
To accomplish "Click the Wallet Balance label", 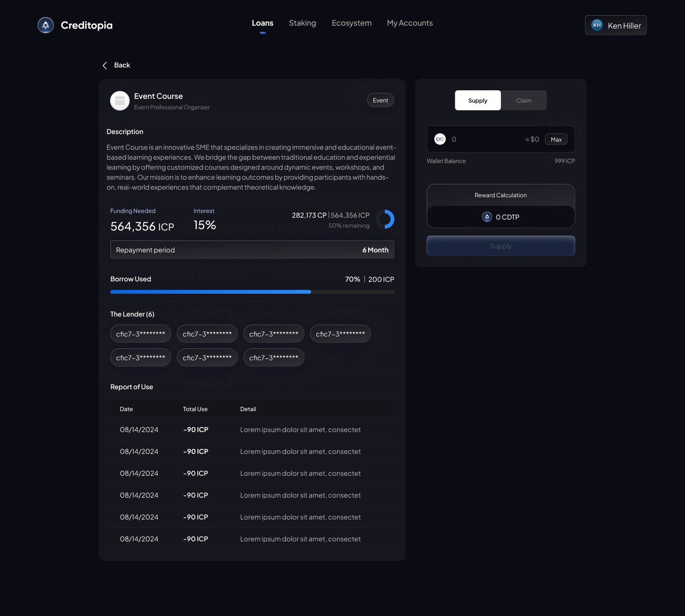I will (446, 161).
